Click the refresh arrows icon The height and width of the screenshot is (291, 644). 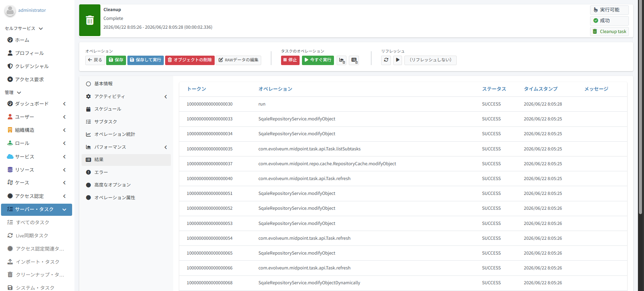(x=386, y=60)
